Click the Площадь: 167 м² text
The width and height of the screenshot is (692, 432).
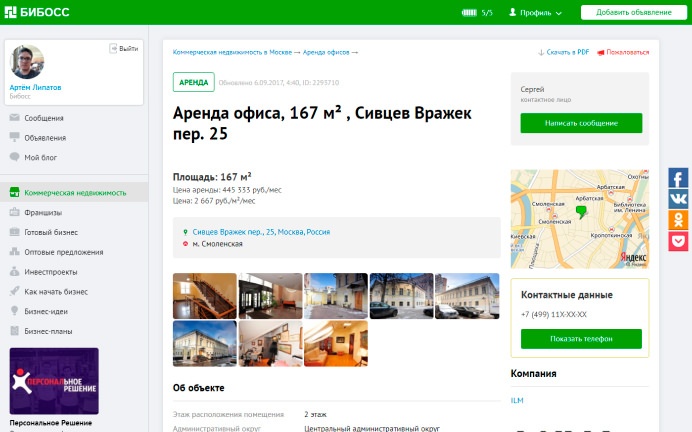tap(212, 177)
